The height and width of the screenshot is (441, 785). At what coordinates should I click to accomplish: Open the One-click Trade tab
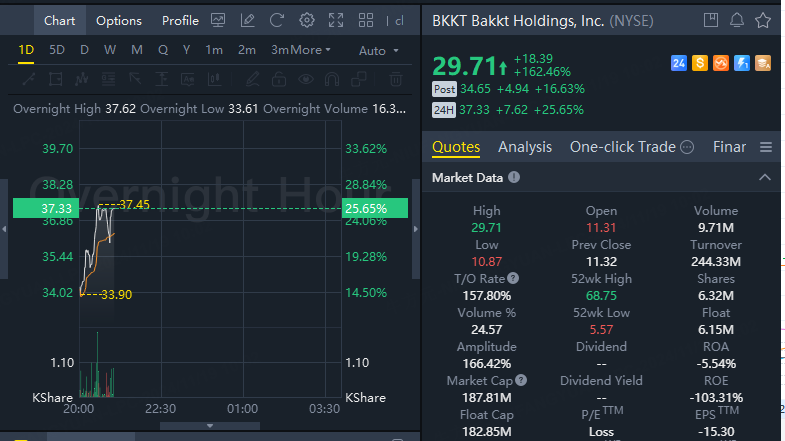coord(623,147)
